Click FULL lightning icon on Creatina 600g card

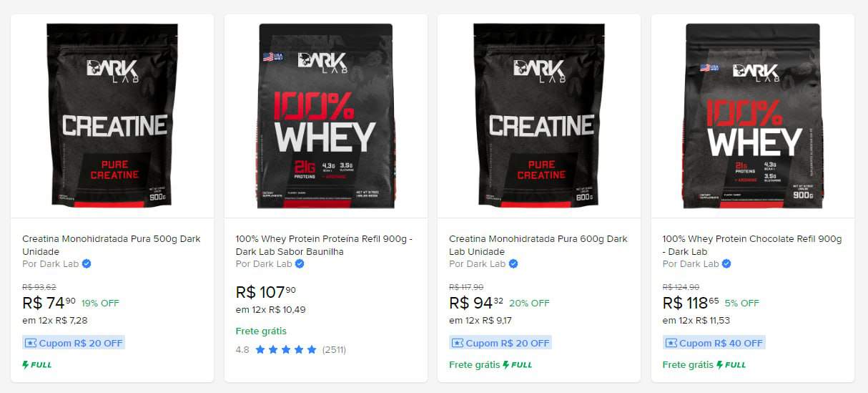[x=506, y=364]
